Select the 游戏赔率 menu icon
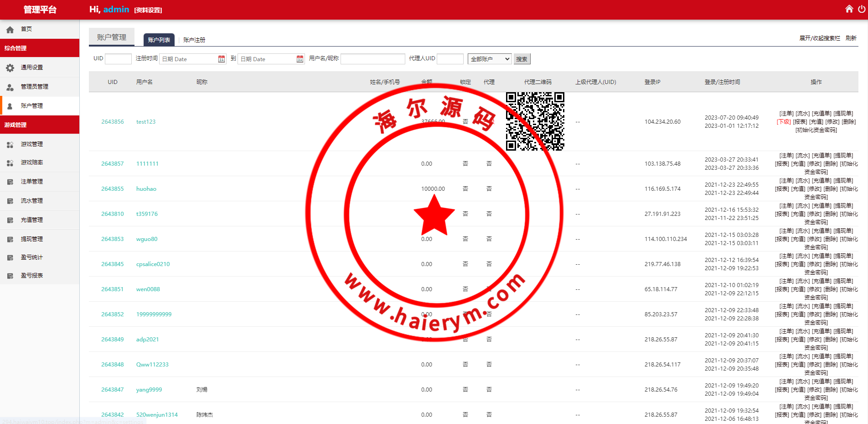This screenshot has width=868, height=424. 10,162
